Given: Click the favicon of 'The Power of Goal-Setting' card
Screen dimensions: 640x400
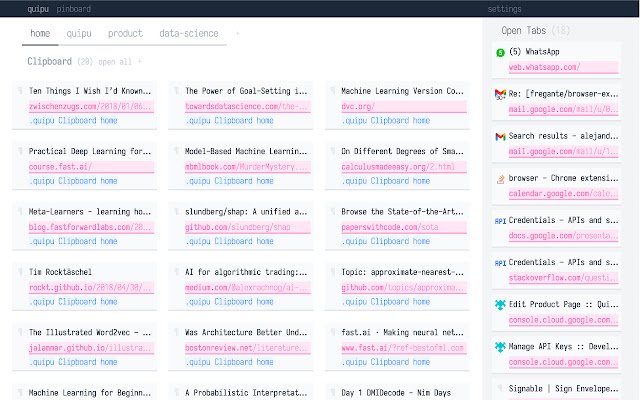Looking at the screenshot, I should (x=176, y=91).
